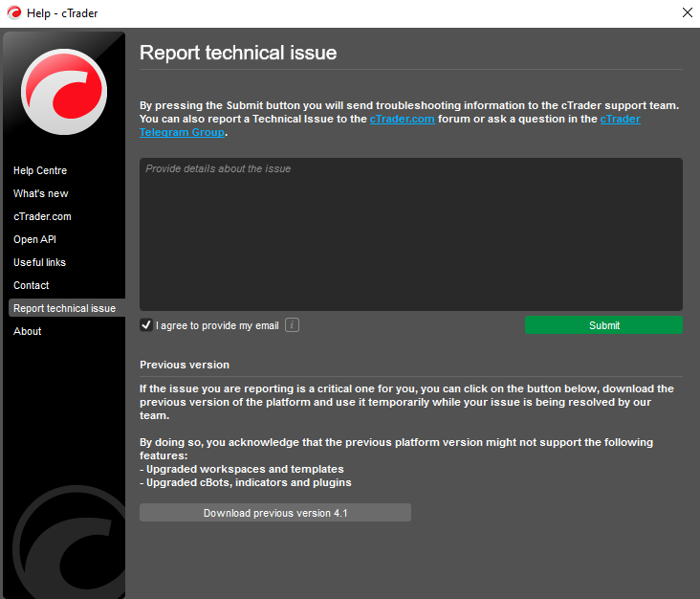Focus the issue details text area
This screenshot has height=599, width=700.
pos(410,234)
